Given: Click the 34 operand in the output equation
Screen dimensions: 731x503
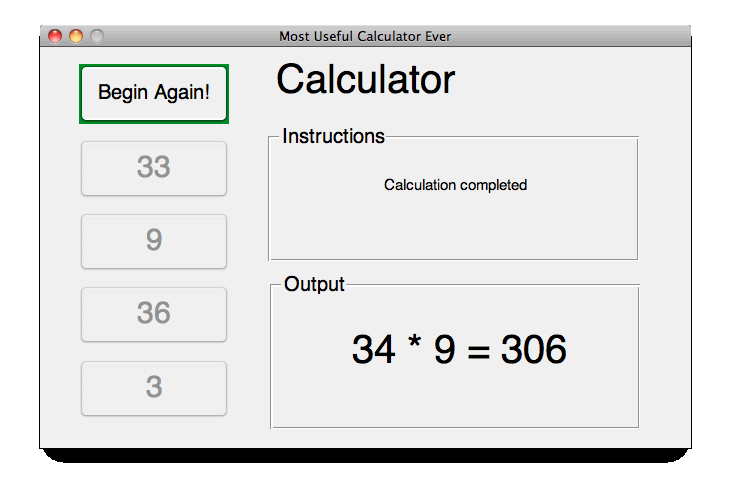Looking at the screenshot, I should point(373,350).
